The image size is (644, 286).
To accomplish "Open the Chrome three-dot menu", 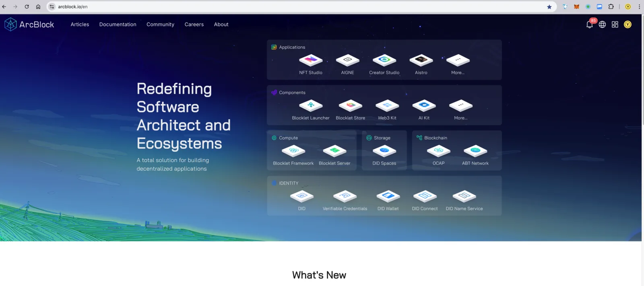I will point(639,7).
